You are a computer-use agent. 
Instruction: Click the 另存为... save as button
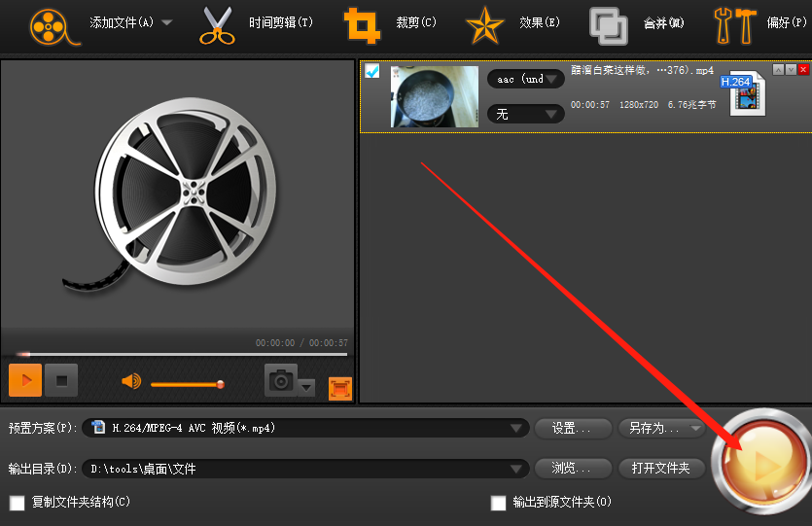click(x=654, y=428)
